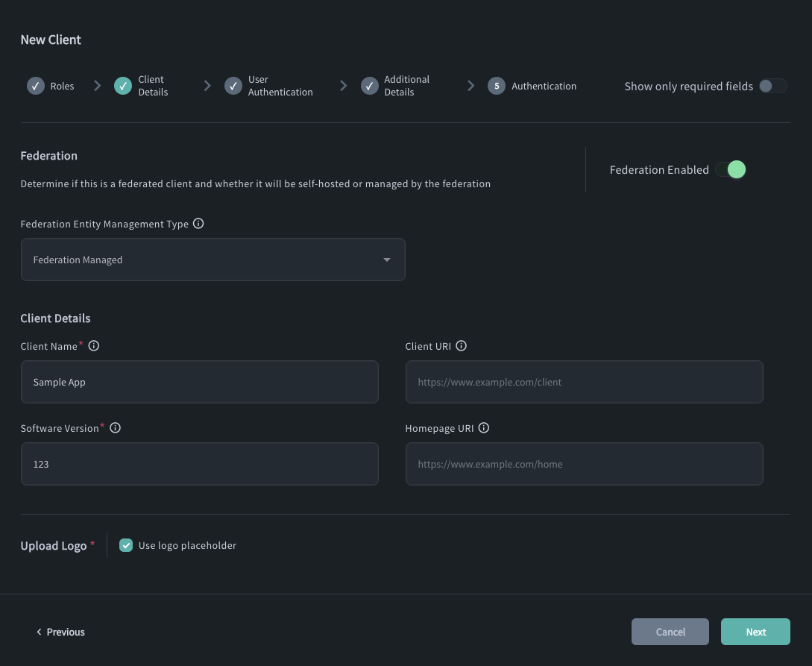
Task: Disable the Federation Enabled toggle
Action: (x=731, y=169)
